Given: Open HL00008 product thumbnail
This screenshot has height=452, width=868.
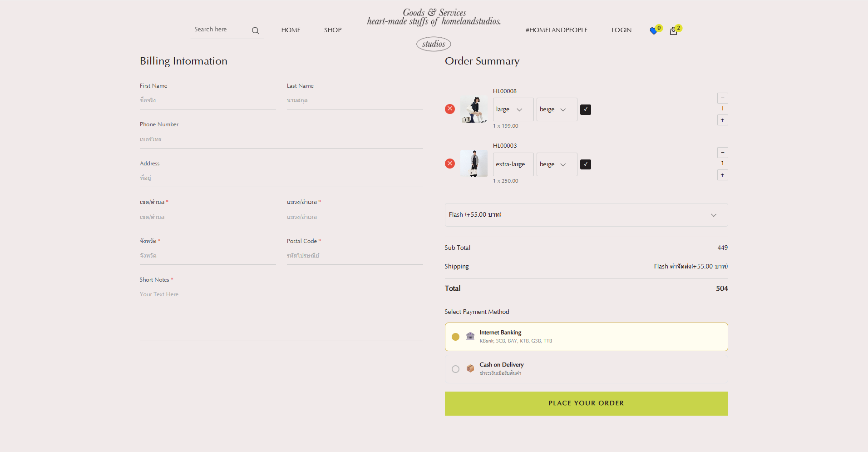Looking at the screenshot, I should (x=473, y=109).
